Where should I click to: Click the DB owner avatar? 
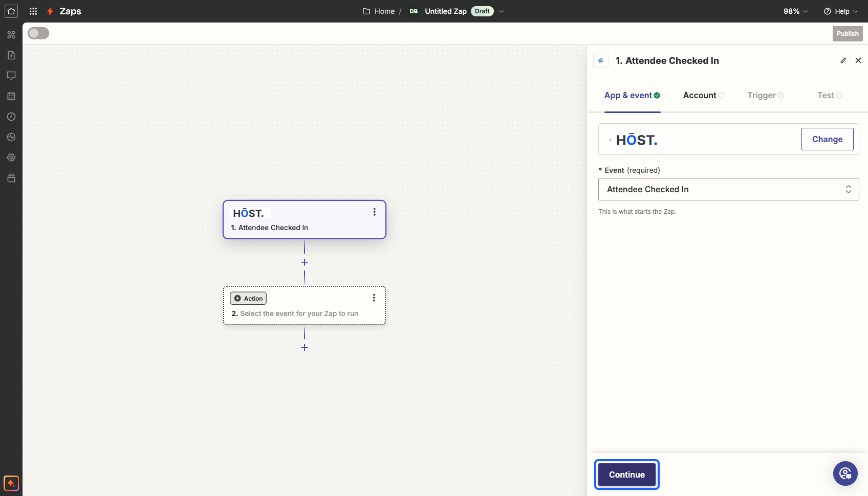pos(414,11)
